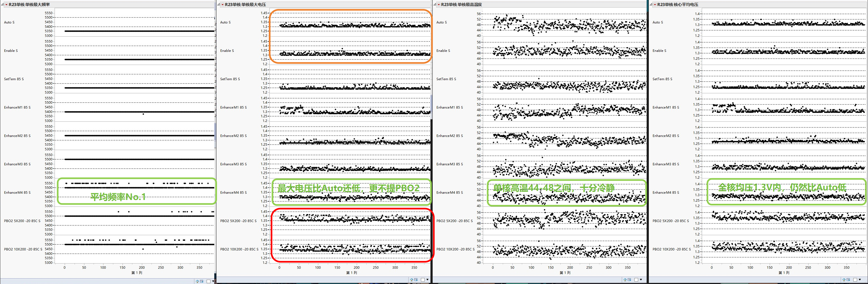
Task: Open red triangle menu for R23单核 单核最大电压
Action: click(222, 5)
